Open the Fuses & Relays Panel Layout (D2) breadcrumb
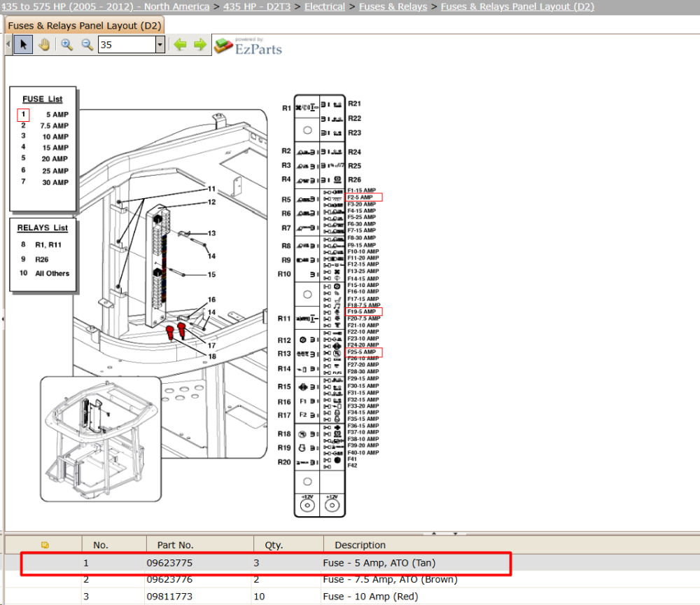Viewport: 700px width, 605px height. (x=517, y=7)
